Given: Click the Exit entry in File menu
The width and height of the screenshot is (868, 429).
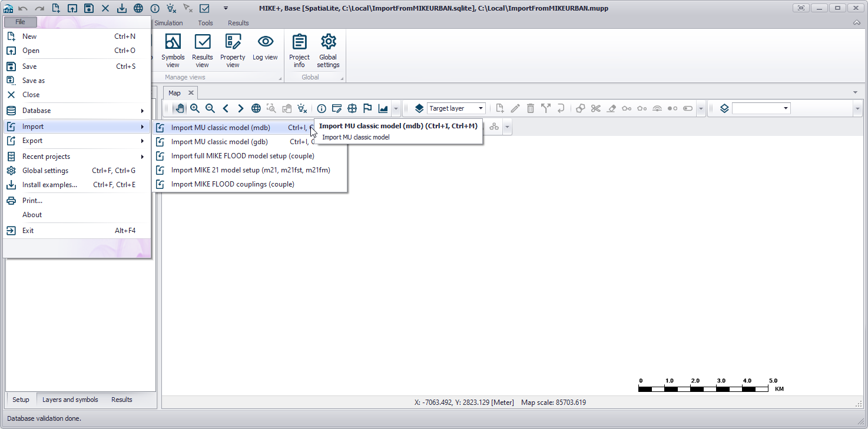Looking at the screenshot, I should tap(77, 231).
